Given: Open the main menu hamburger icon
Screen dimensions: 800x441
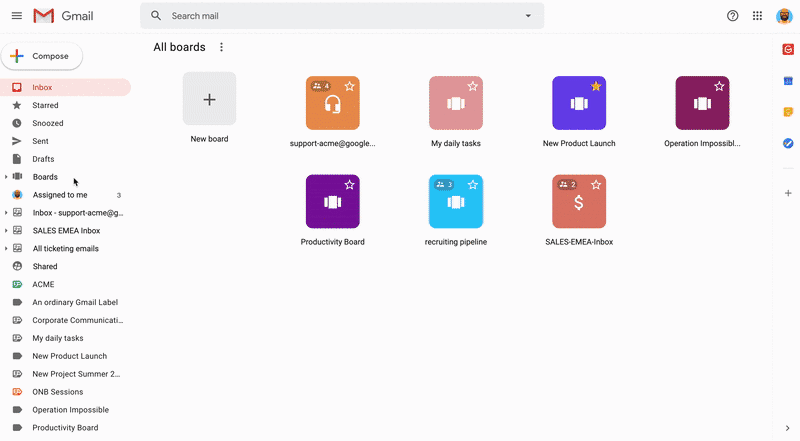Looking at the screenshot, I should [x=17, y=16].
